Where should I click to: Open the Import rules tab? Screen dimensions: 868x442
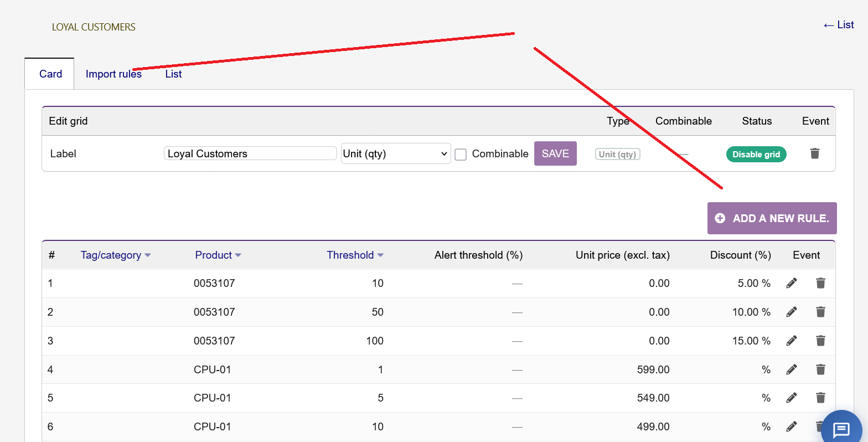113,74
